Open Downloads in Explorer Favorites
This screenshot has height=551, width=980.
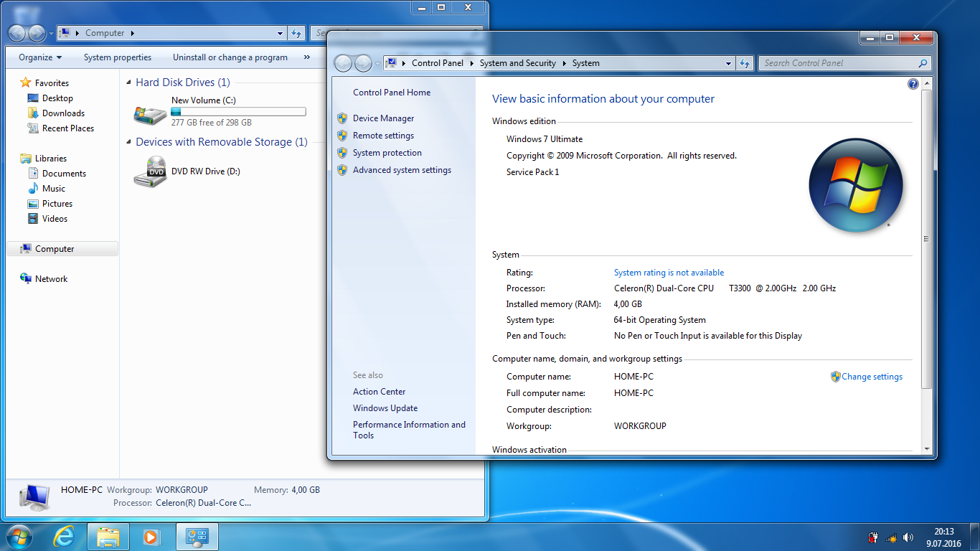pos(63,113)
